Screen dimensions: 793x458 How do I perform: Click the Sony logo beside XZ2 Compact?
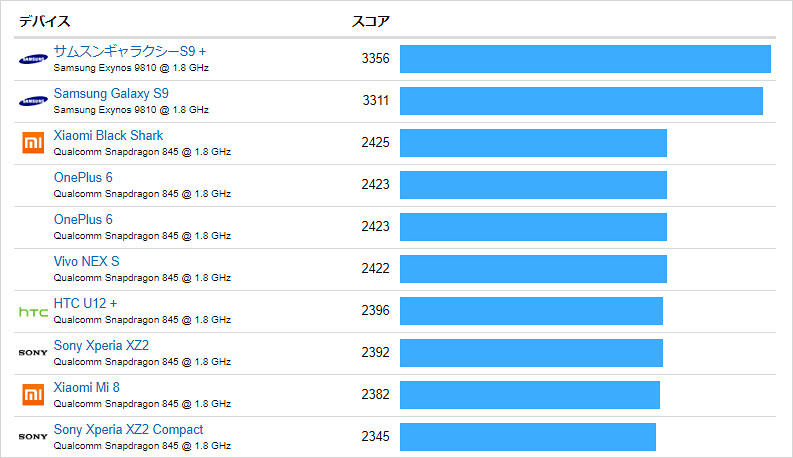point(33,437)
